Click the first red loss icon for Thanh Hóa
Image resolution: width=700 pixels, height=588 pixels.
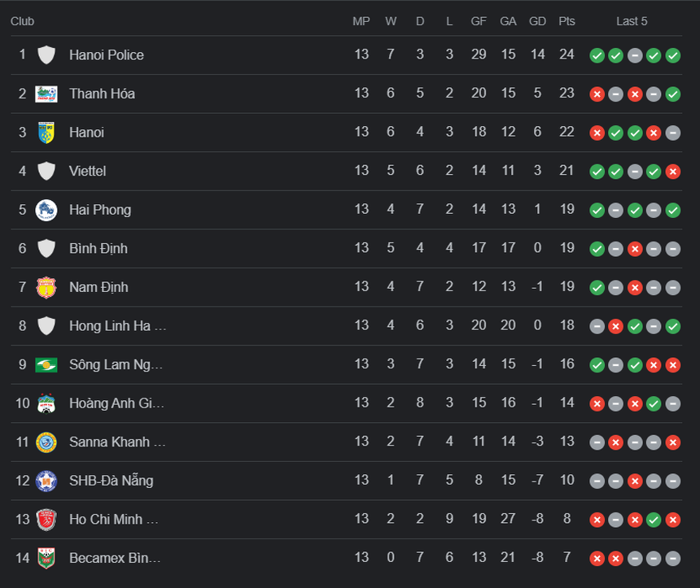click(x=597, y=94)
